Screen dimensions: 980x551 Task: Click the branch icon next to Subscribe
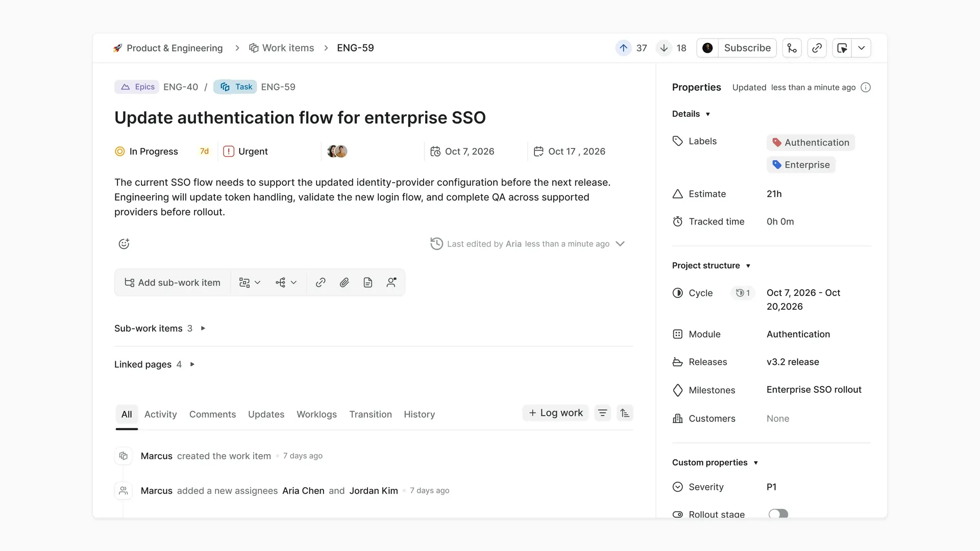tap(792, 48)
